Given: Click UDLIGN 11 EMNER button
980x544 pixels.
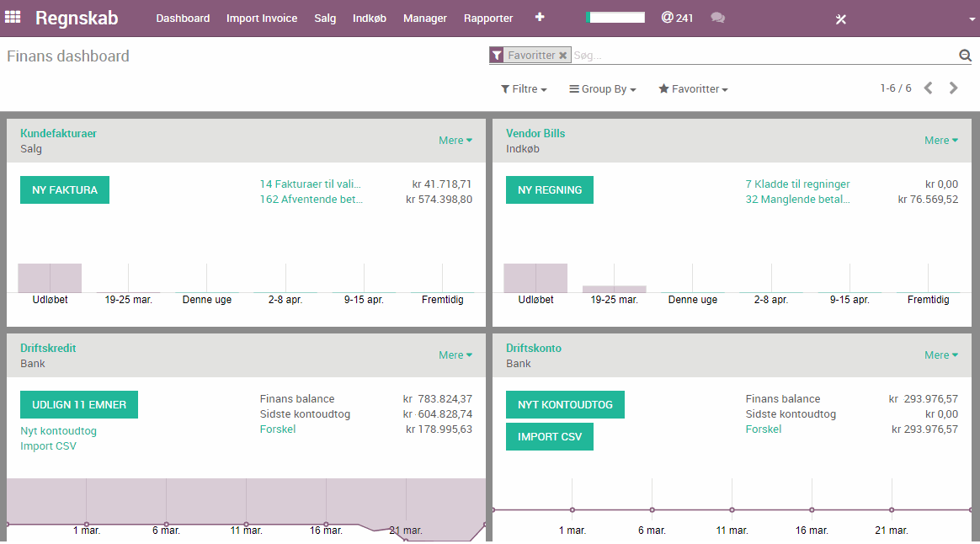Looking at the screenshot, I should (79, 404).
